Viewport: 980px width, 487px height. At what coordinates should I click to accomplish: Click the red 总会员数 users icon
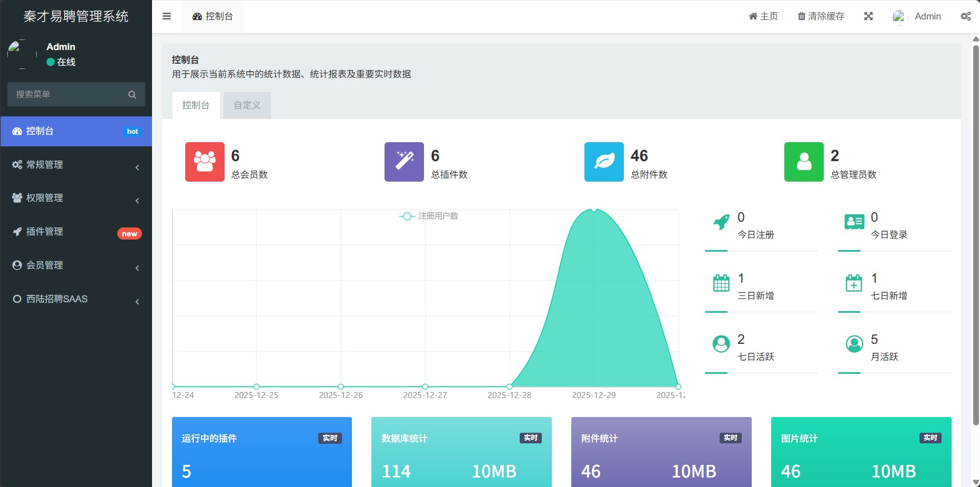click(205, 162)
